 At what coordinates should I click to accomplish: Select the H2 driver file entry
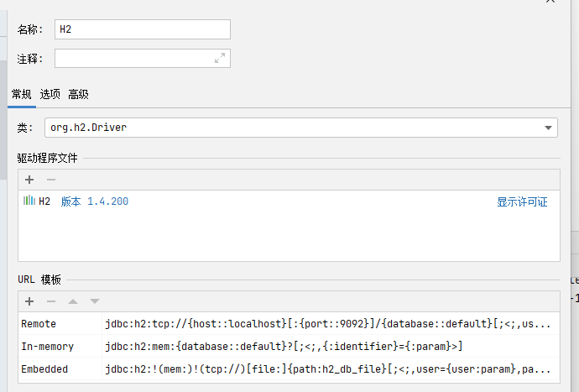[44, 201]
